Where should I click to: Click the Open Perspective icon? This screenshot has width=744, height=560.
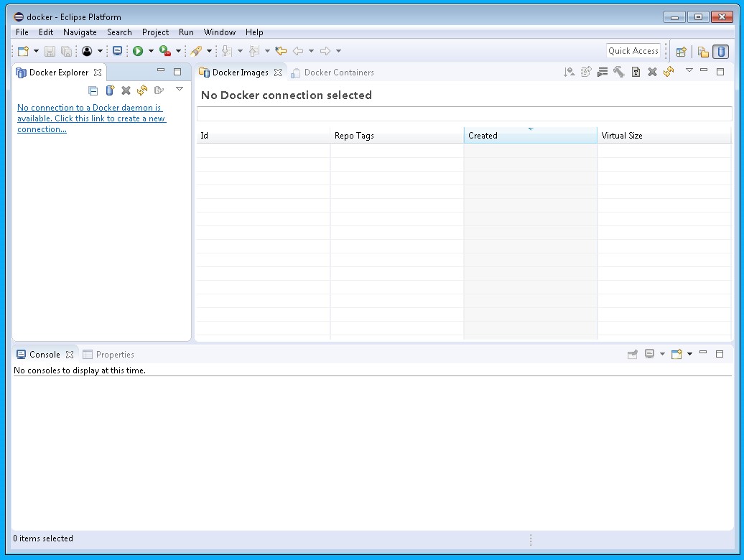[681, 51]
